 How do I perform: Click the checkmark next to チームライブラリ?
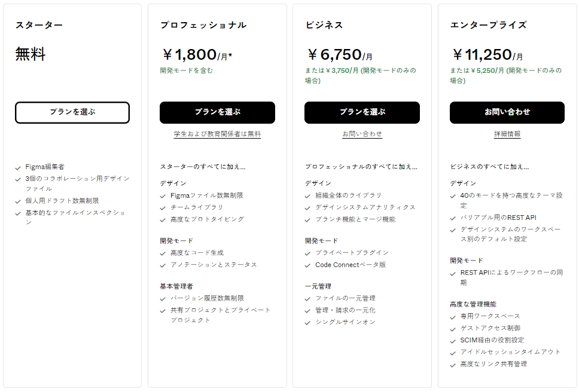click(163, 208)
